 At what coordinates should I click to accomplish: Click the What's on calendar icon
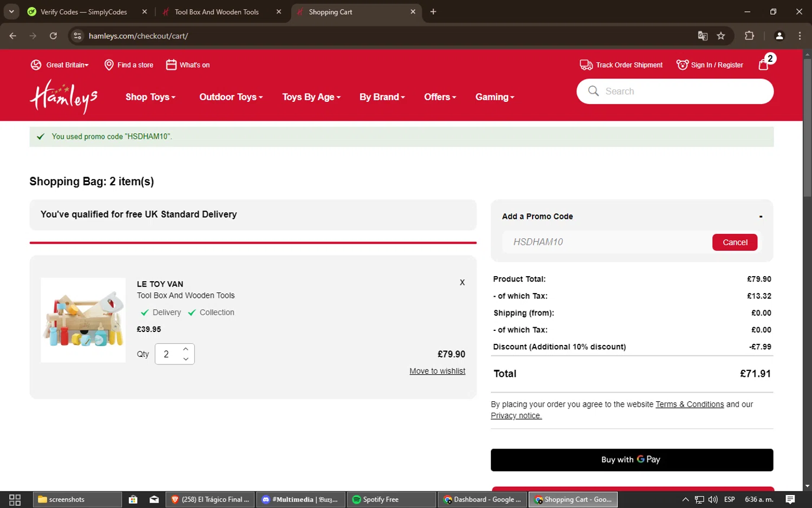point(171,65)
